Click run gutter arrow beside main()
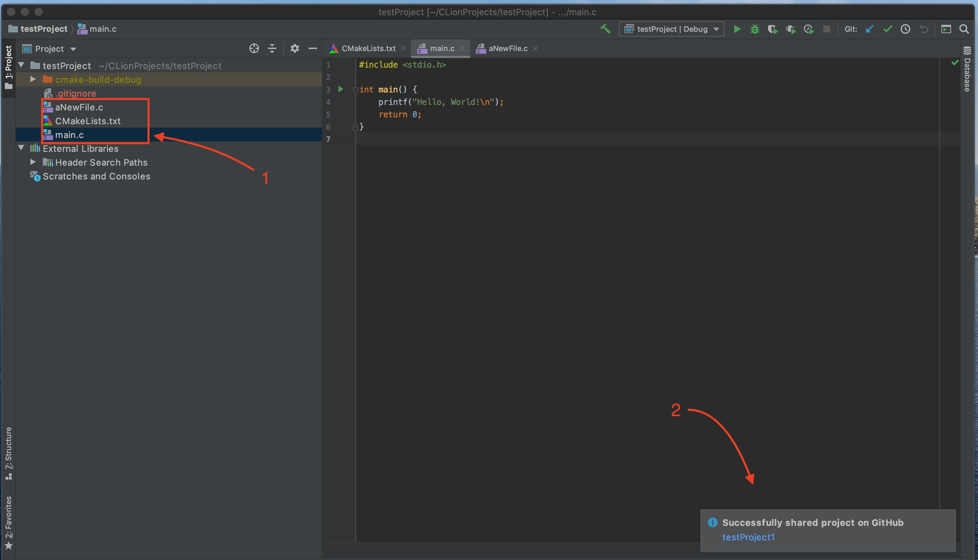978x560 pixels. tap(341, 89)
